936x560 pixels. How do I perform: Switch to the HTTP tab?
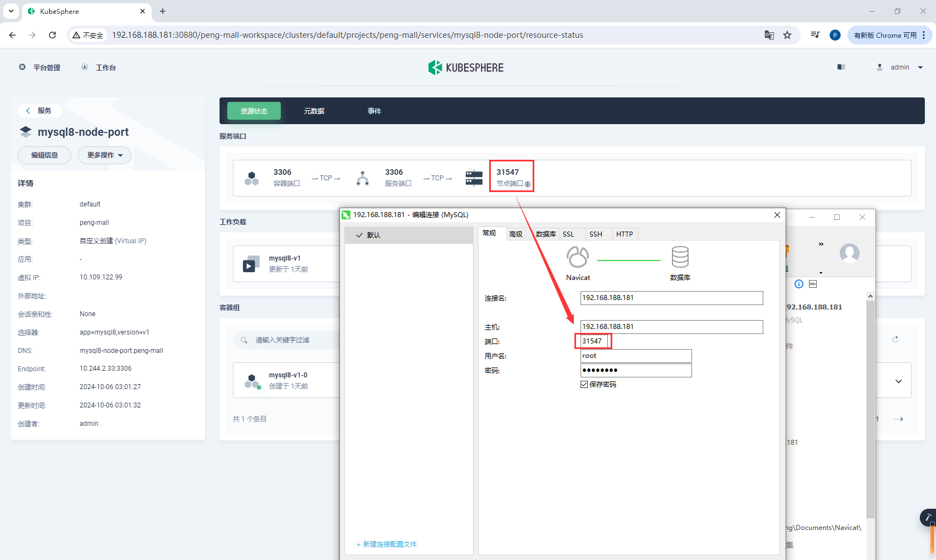(x=625, y=234)
